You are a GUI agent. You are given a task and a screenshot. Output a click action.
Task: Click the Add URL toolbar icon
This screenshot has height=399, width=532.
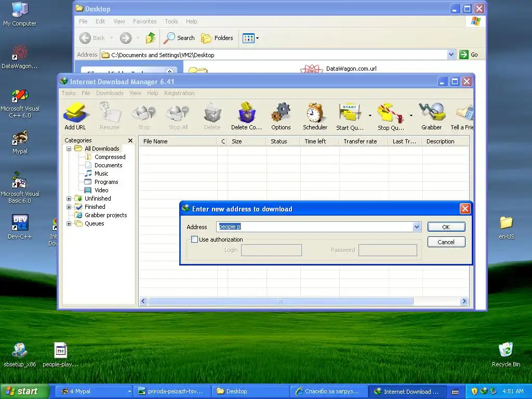point(75,116)
